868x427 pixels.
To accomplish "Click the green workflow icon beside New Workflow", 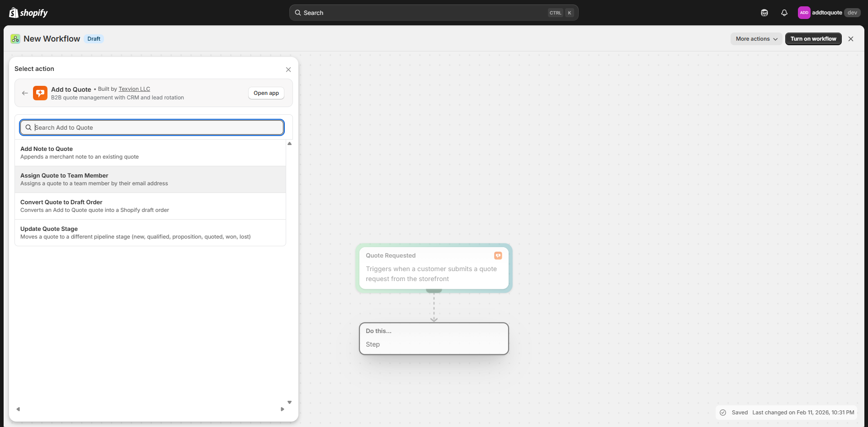I will point(15,39).
